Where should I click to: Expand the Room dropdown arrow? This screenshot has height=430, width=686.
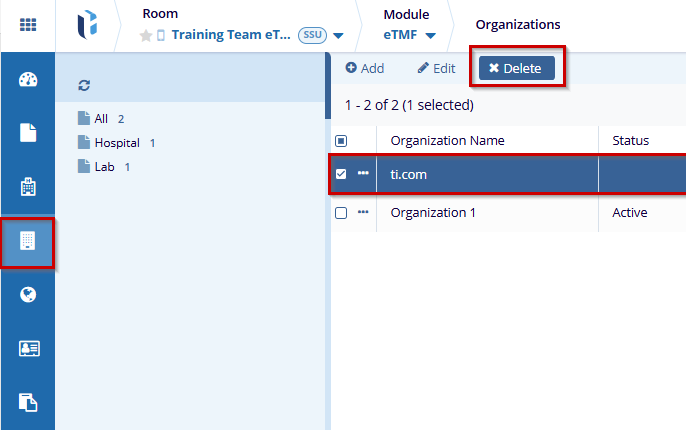tap(338, 36)
